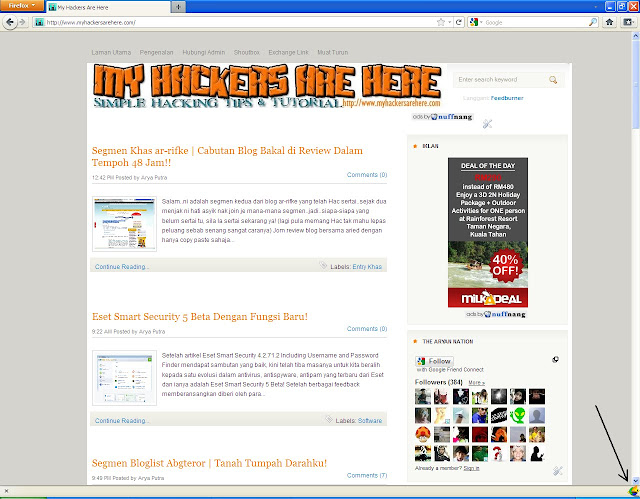Click Sign in under followers
The height and width of the screenshot is (499, 640).
click(x=471, y=468)
